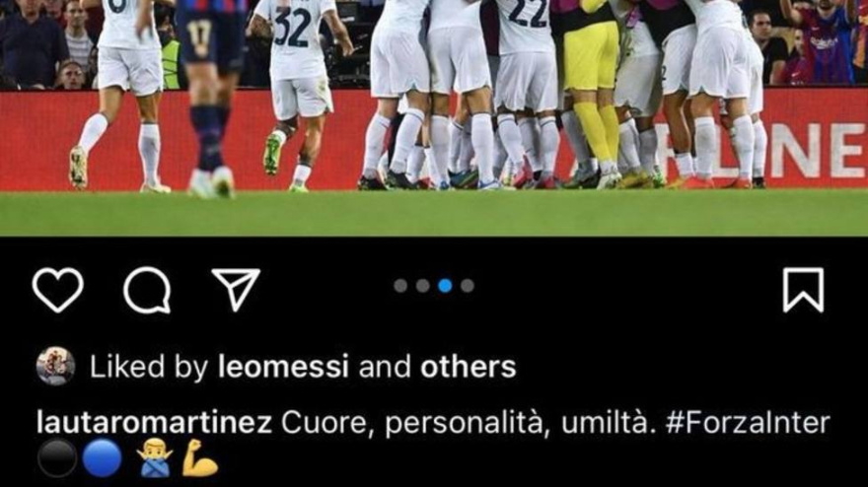
Task: View the list of others who liked
Action: (x=468, y=367)
